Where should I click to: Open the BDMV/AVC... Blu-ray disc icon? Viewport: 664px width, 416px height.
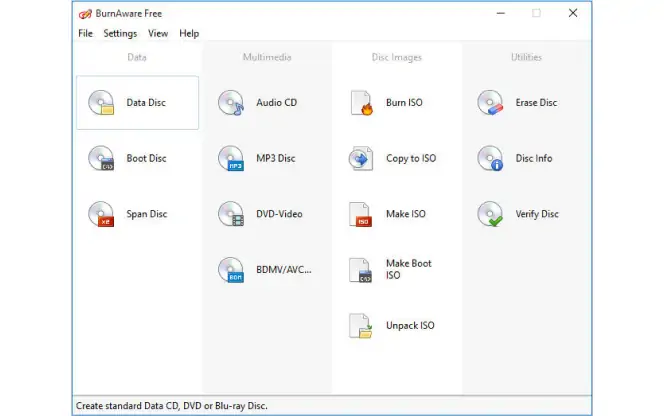click(x=231, y=270)
